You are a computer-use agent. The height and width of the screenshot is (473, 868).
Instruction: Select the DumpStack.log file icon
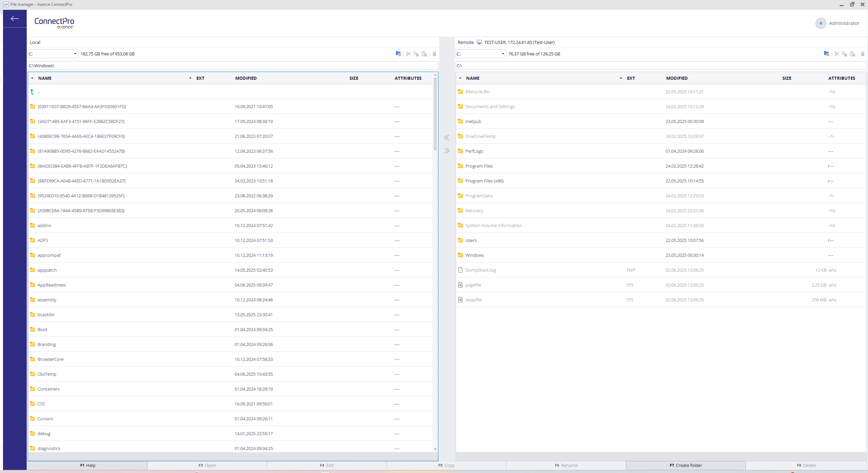coord(460,270)
